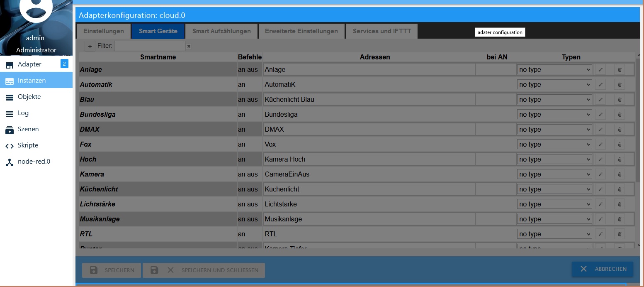Open type dropdown for Küchenlicht
Screen dimensions: 644x287
[554, 189]
